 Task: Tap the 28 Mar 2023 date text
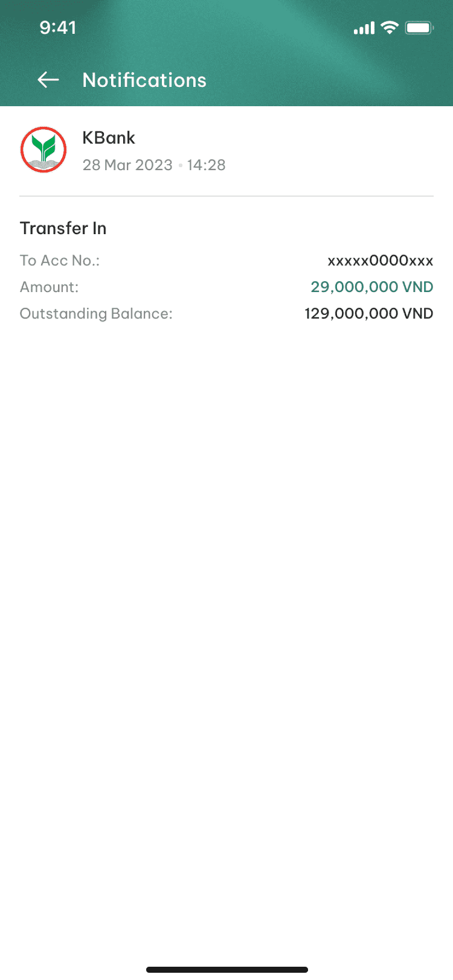[x=127, y=165]
